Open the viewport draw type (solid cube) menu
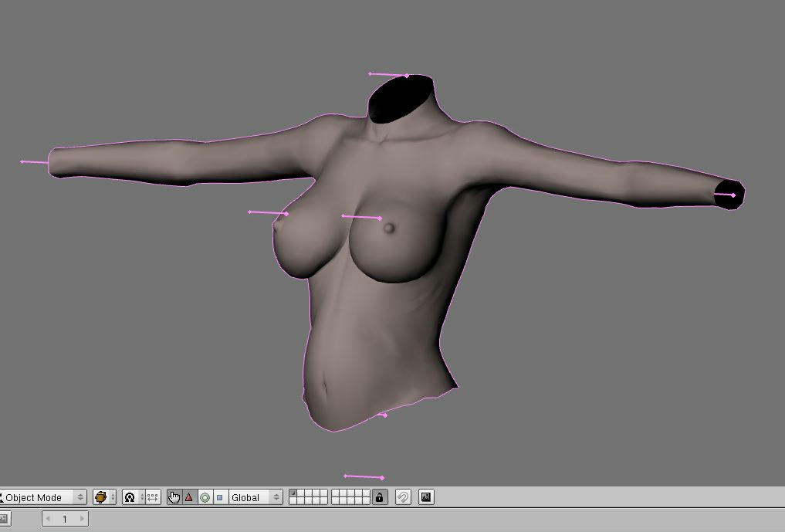 [104, 497]
